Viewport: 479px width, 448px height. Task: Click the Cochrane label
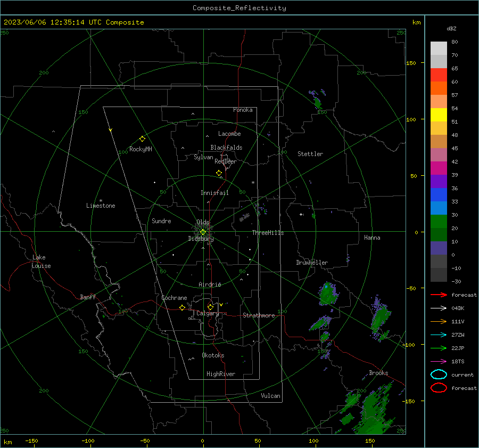[174, 298]
